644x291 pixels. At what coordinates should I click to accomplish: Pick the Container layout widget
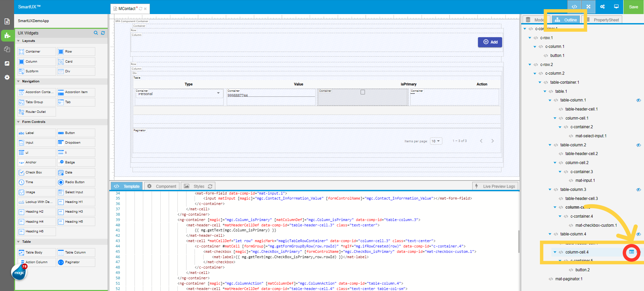(37, 52)
